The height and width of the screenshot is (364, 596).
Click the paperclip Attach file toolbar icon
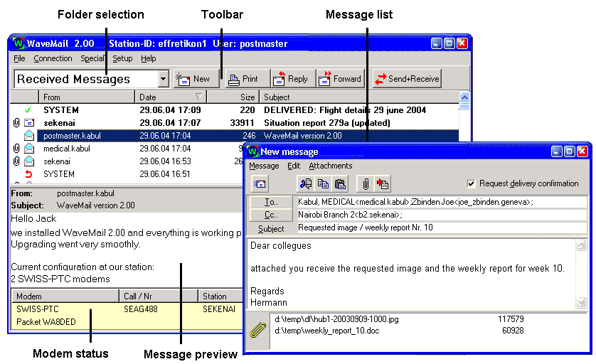pos(366,184)
